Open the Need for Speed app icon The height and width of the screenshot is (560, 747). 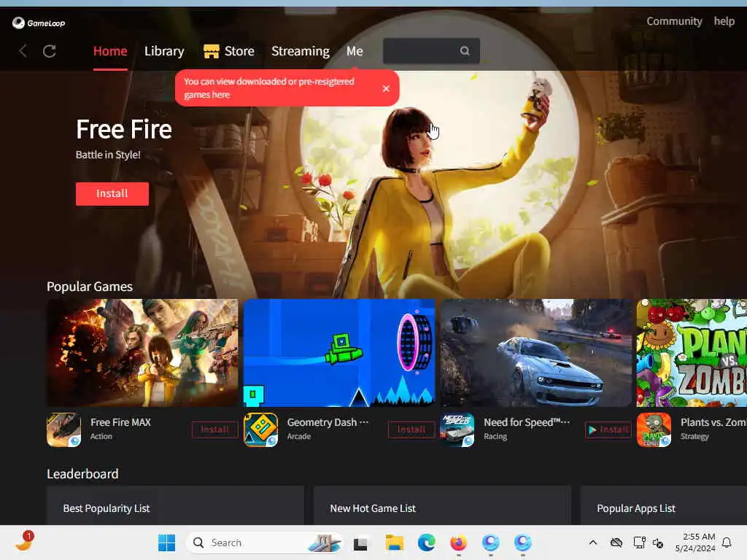pos(457,429)
